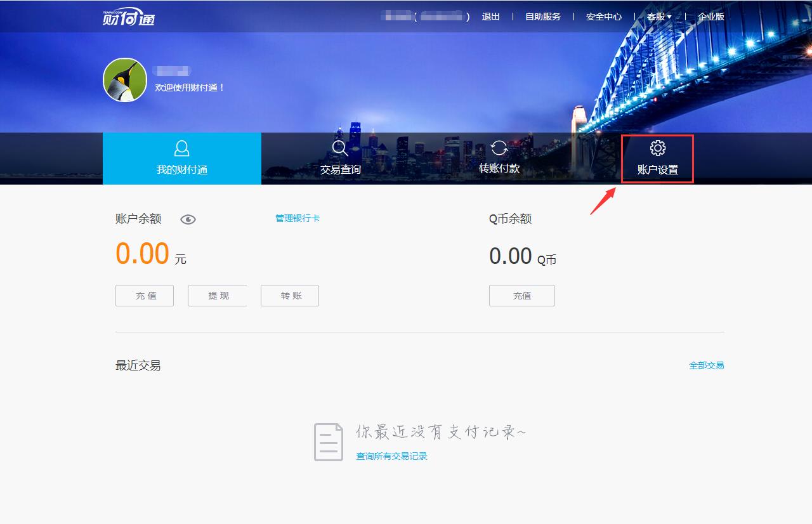
Task: Click the penguin avatar image
Action: click(125, 81)
